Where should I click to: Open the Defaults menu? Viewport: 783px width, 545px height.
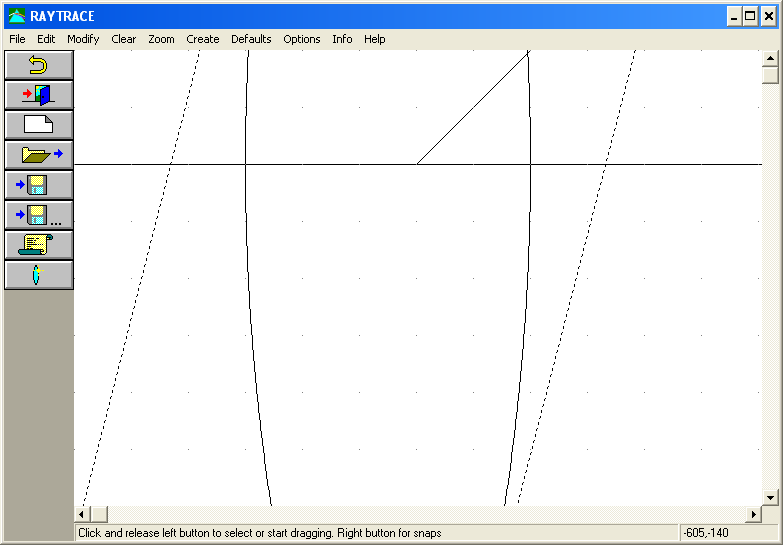pyautogui.click(x=251, y=39)
